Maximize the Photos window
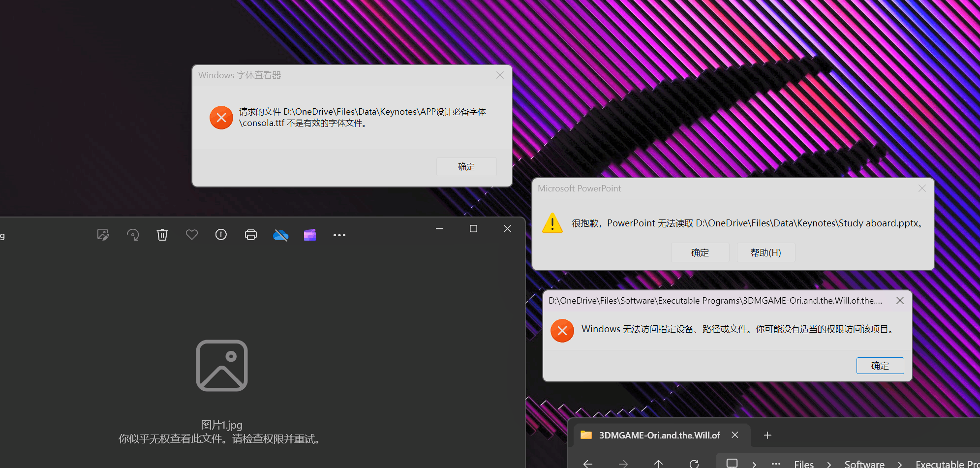Viewport: 980px width, 468px height. pos(473,229)
